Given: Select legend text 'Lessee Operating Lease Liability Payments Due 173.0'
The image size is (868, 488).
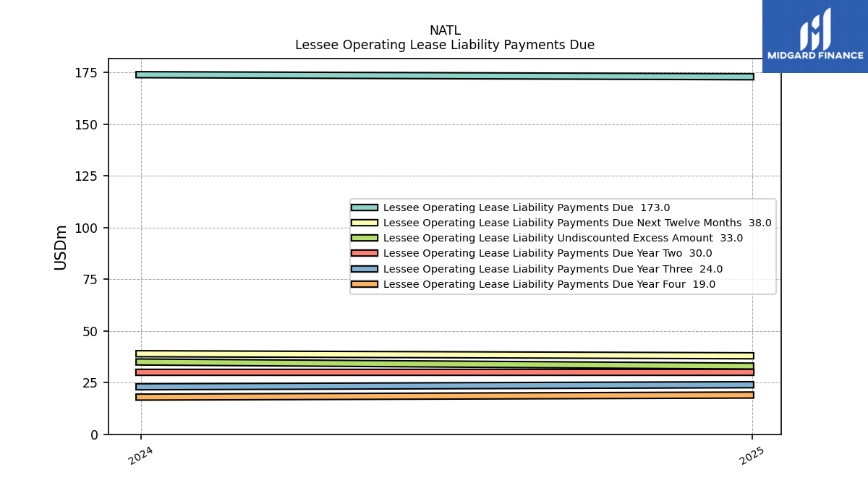Looking at the screenshot, I should tap(527, 207).
